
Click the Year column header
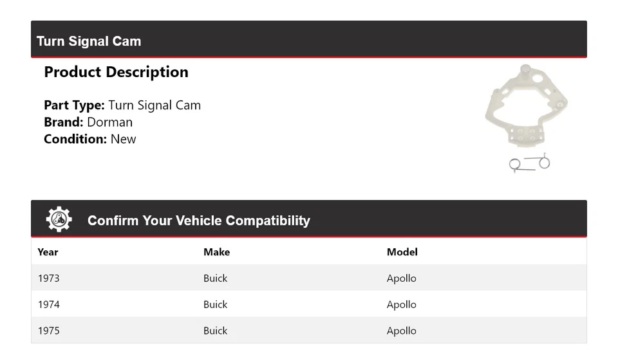tap(48, 252)
